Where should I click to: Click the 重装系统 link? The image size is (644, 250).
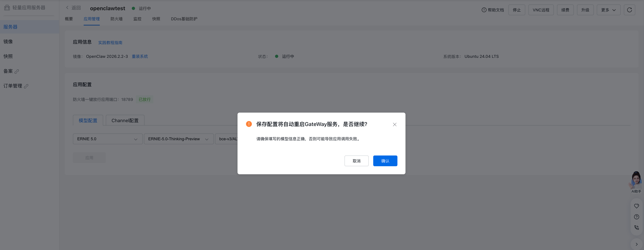(140, 57)
